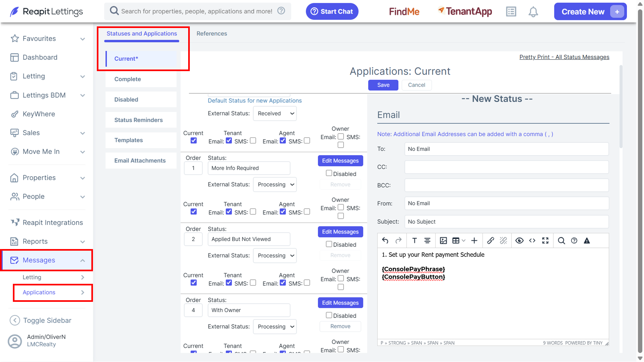The height and width of the screenshot is (362, 644).
Task: Open the Admin/OliverN user profile
Action: pos(37,340)
